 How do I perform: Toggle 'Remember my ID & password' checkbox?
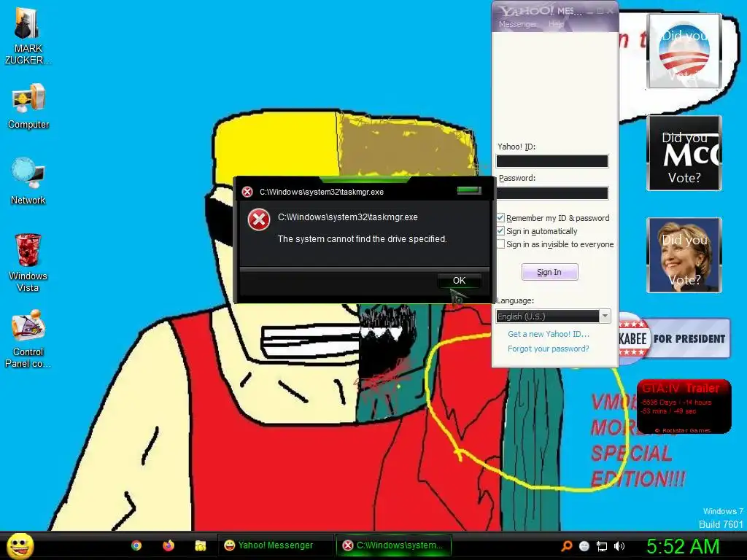point(500,217)
